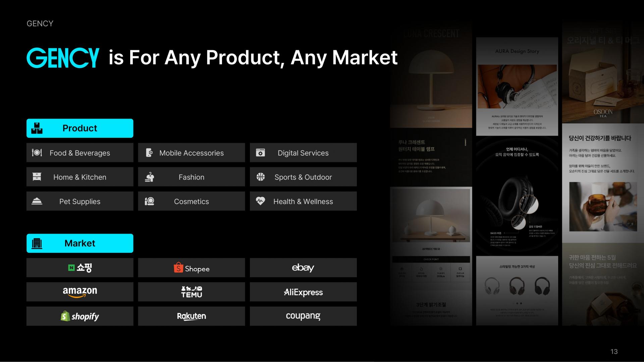
Task: Click the Rakuten logo tile
Action: (192, 316)
